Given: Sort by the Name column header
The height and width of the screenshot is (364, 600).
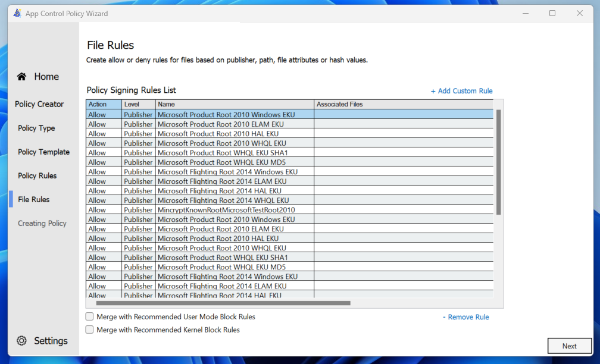Looking at the screenshot, I should 235,105.
